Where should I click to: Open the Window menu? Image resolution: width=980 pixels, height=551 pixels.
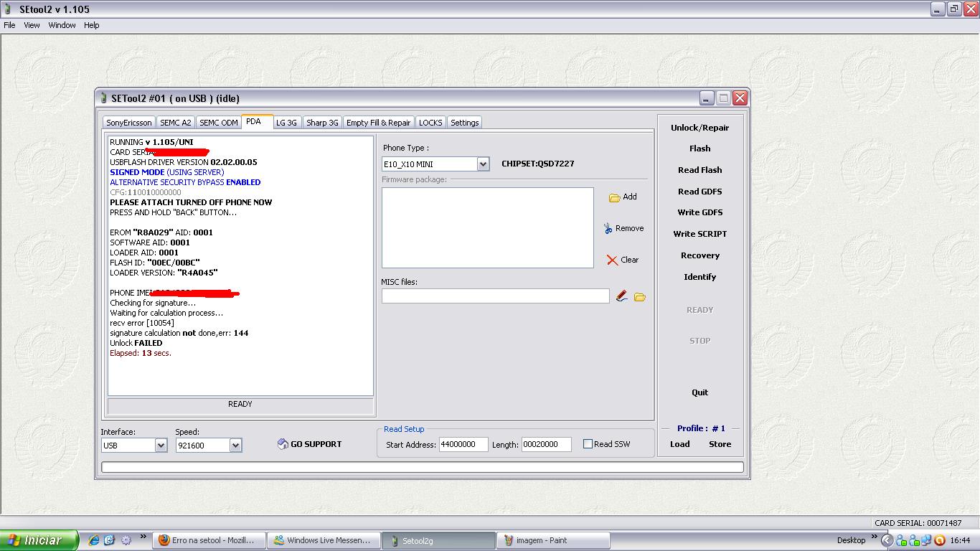click(x=62, y=25)
